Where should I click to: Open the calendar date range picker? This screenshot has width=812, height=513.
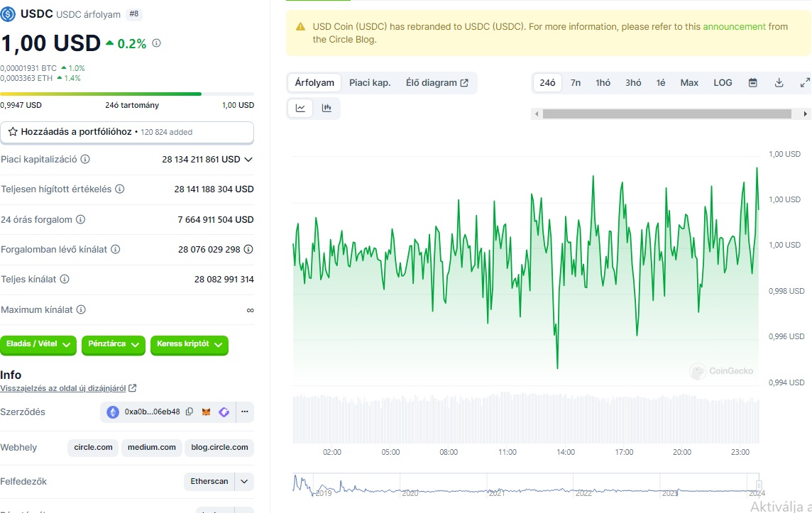point(753,83)
